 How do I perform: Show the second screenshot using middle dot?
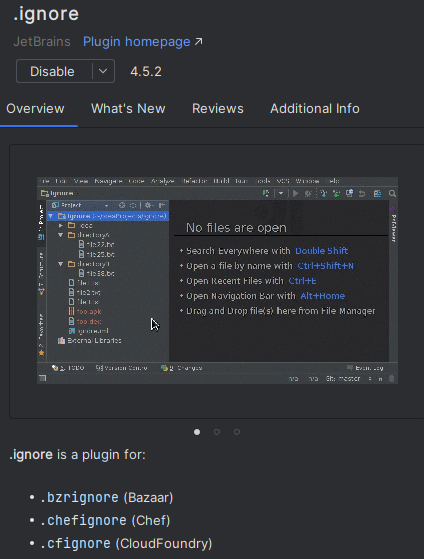[217, 432]
